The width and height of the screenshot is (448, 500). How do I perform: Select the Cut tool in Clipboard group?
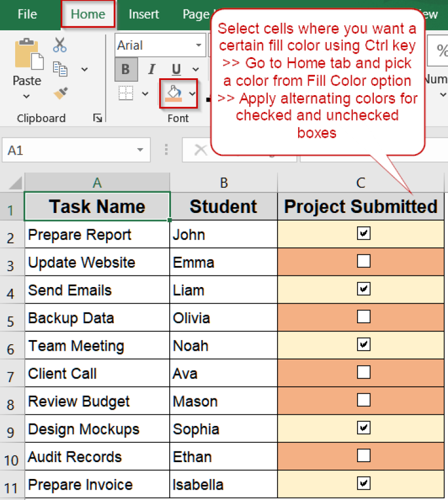(x=60, y=44)
